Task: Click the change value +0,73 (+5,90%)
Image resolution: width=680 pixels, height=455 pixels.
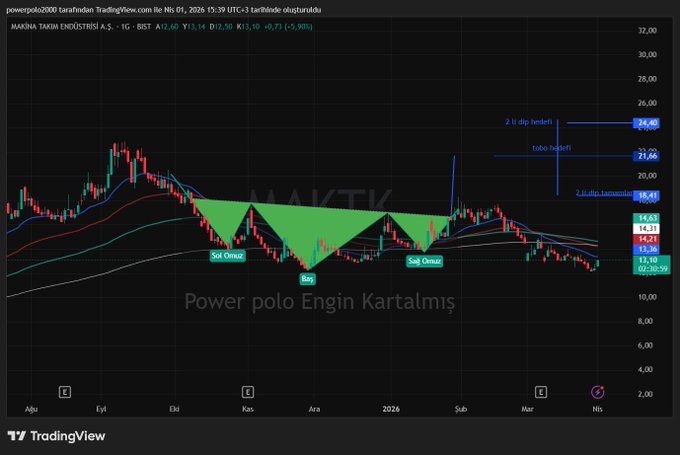Action: tap(288, 26)
